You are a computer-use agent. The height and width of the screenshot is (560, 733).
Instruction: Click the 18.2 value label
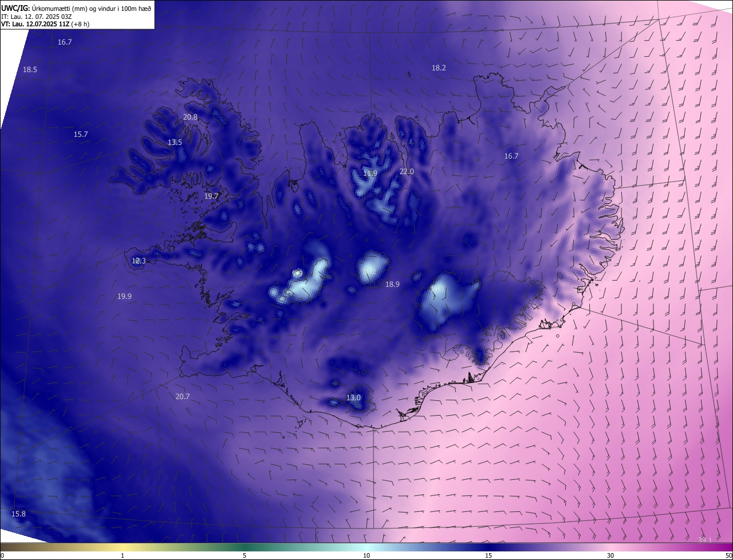click(438, 68)
